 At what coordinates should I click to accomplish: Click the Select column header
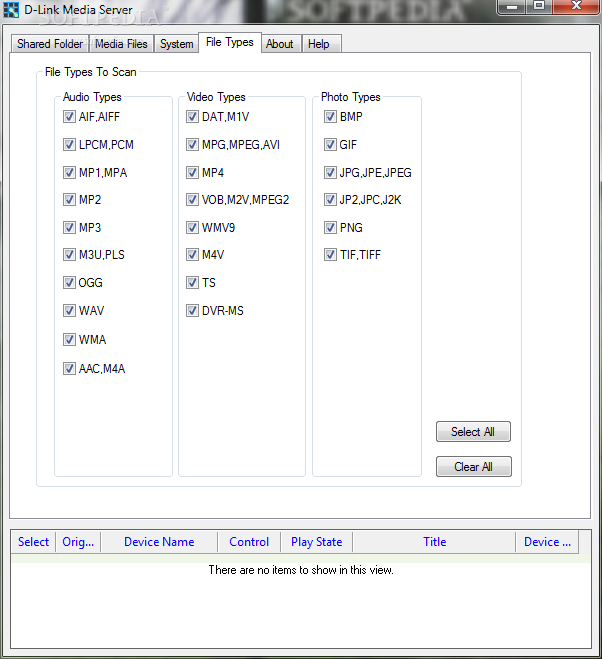pos(33,542)
